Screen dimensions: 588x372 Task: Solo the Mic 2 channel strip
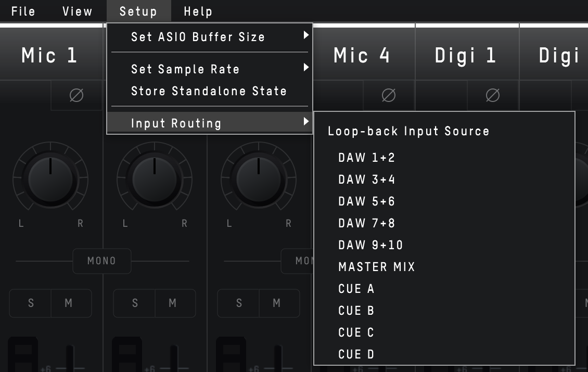click(134, 303)
